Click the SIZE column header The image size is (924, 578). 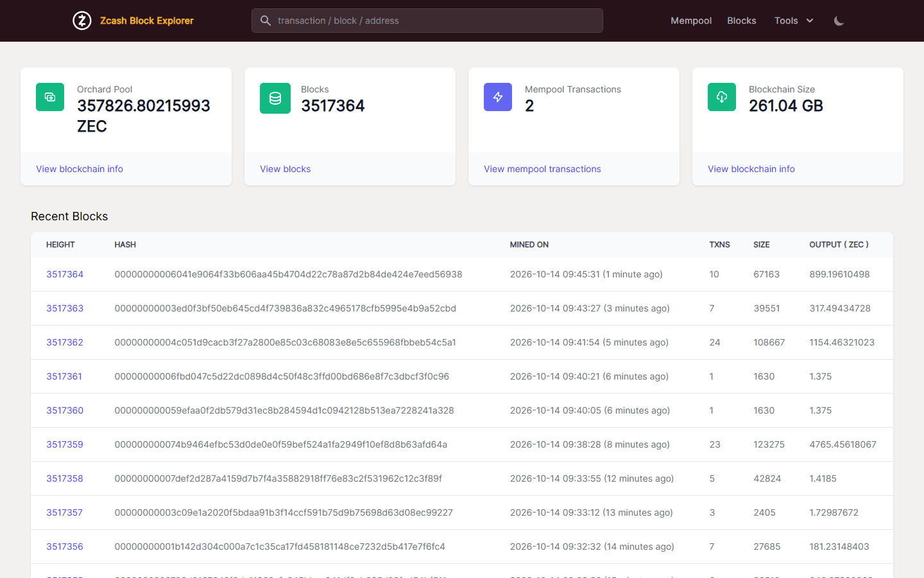(x=762, y=245)
